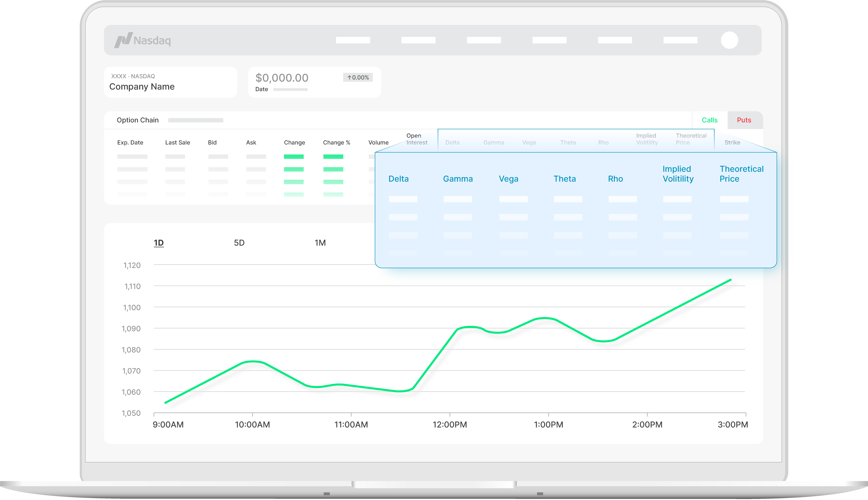Click the Date label under the price
This screenshot has width=868, height=500.
261,89
